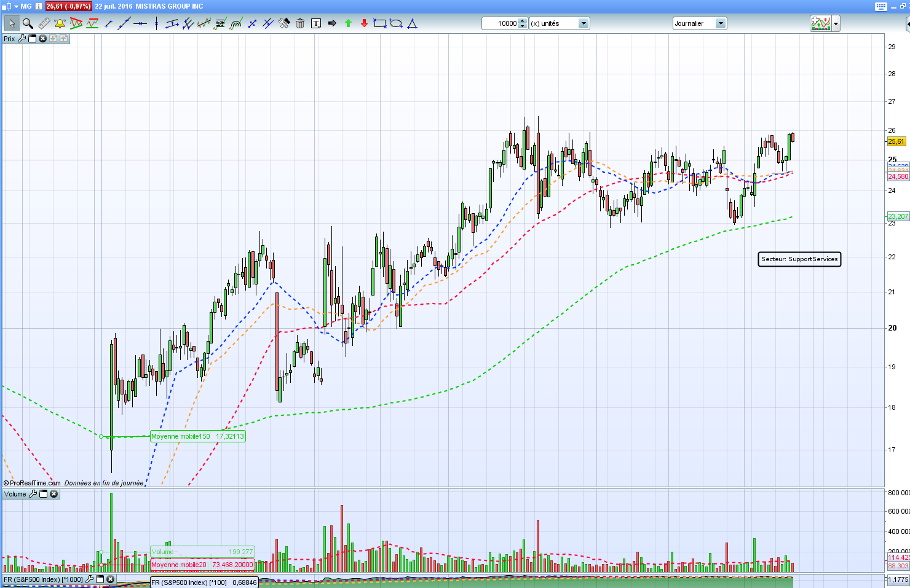910x588 pixels.
Task: Click the alert bell icon
Action: (60, 23)
